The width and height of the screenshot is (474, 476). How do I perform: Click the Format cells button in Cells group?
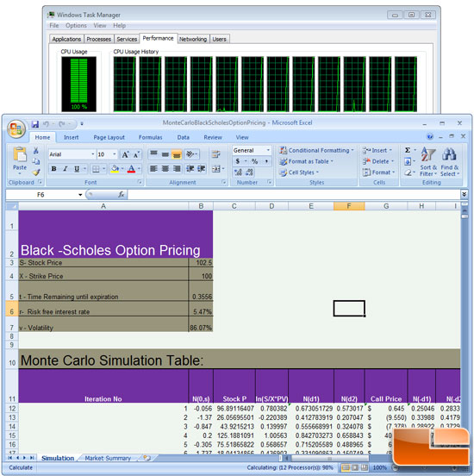pos(379,172)
